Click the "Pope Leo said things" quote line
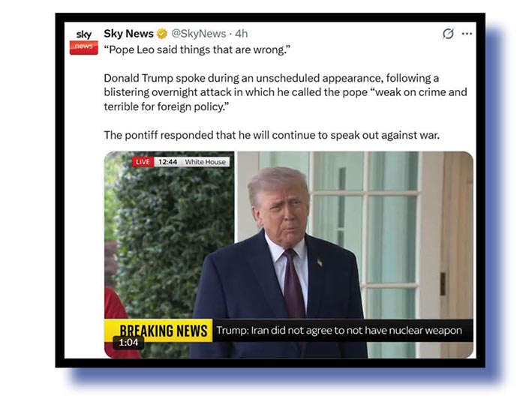Screen dimensions: 532x414 tap(197, 49)
